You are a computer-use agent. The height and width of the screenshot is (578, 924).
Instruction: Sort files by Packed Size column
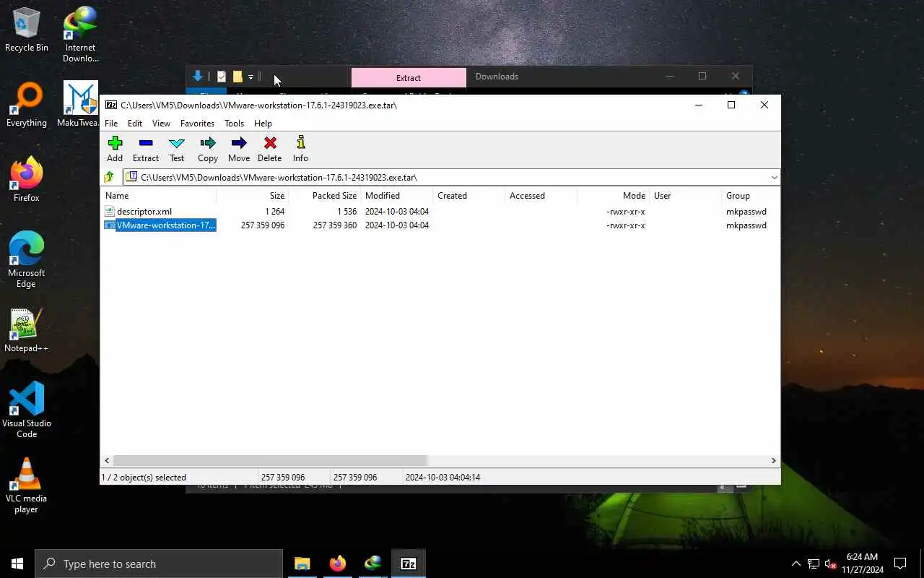tap(324, 196)
